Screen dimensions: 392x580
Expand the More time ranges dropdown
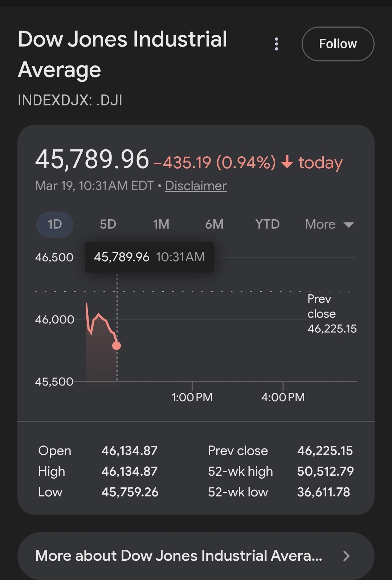click(x=329, y=224)
